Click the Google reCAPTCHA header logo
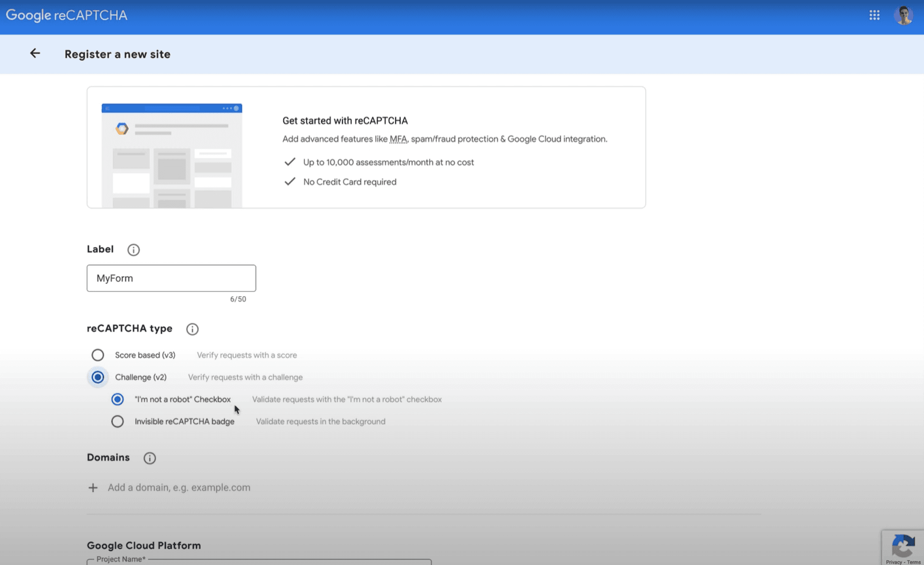Screen dimensions: 924x565 point(67,15)
